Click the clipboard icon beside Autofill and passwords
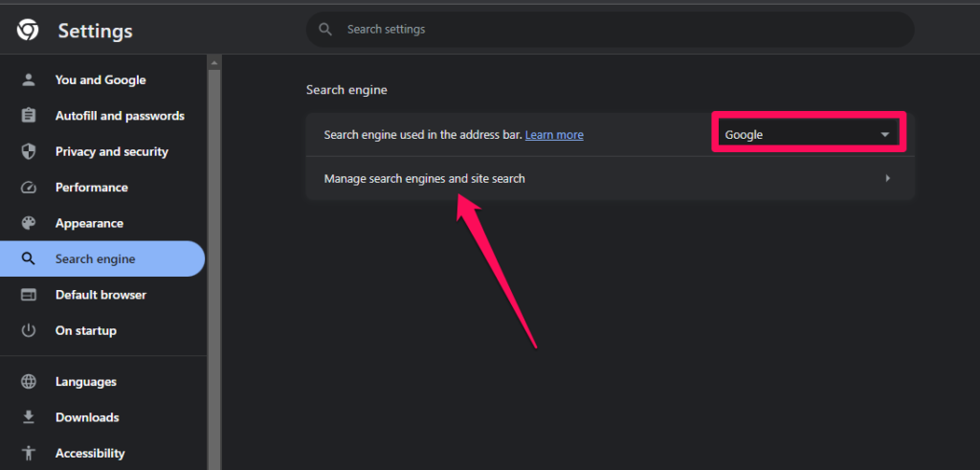980x470 pixels. tap(29, 116)
